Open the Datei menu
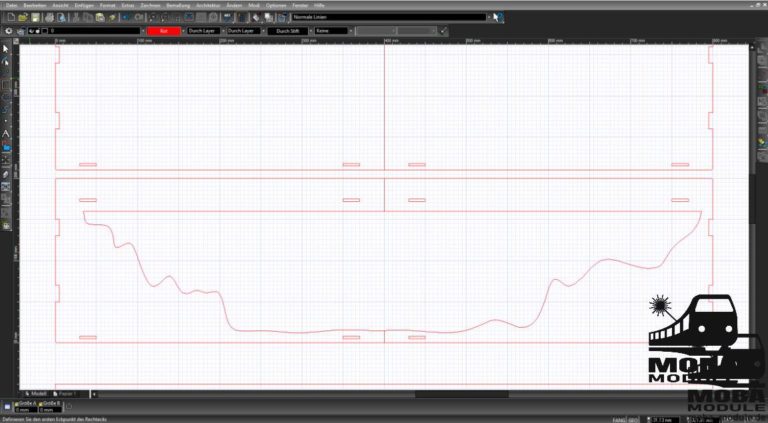The image size is (768, 423). [x=11, y=5]
